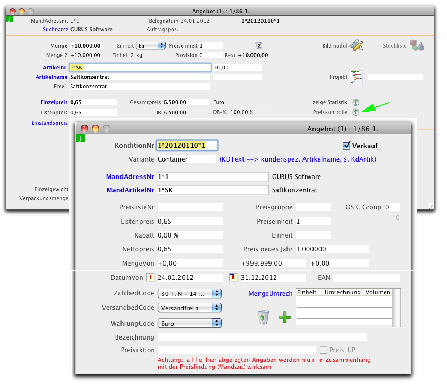Click the Artikelname link in back window
Viewport: 447px width, 388px height.
(x=51, y=77)
